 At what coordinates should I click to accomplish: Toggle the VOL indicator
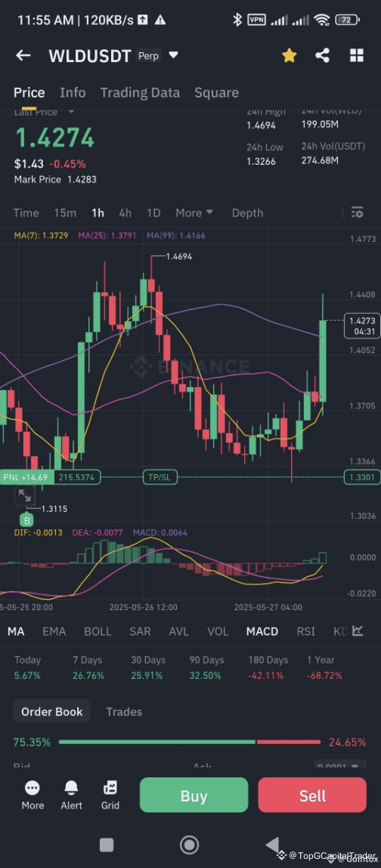coord(218,631)
